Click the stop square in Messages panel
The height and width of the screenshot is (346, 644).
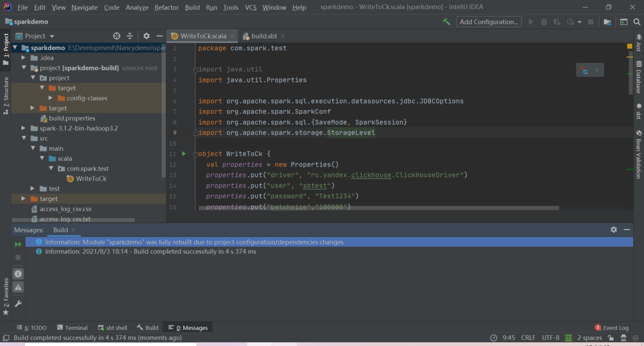[18, 258]
